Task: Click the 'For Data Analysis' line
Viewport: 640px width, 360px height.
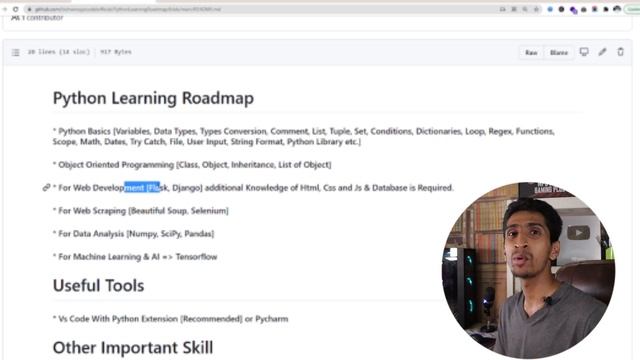Action: click(133, 233)
